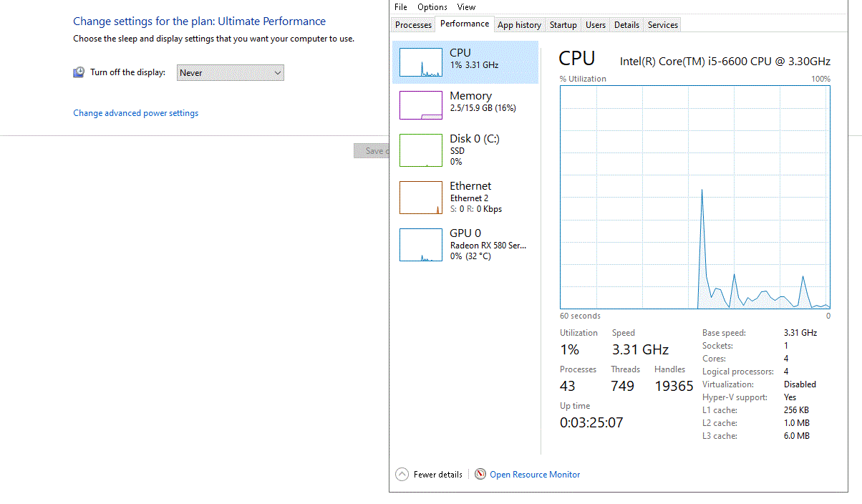The width and height of the screenshot is (862, 504).
Task: Click the Resource Monitor icon
Action: point(480,474)
